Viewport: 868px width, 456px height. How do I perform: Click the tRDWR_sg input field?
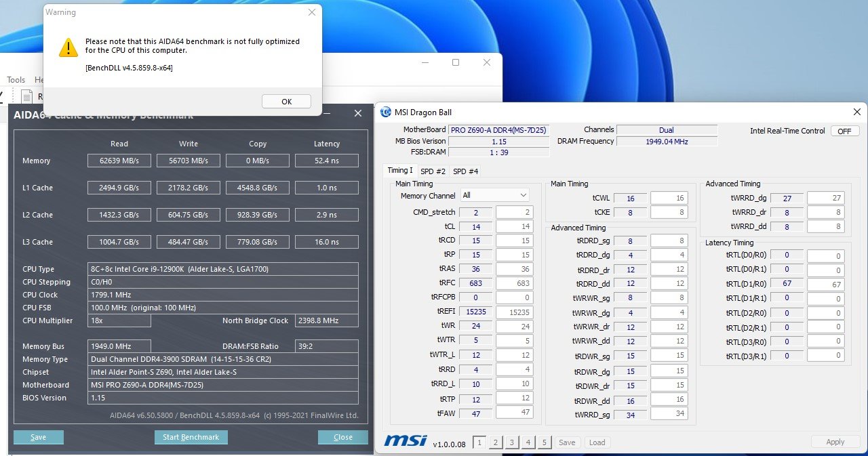(669, 356)
